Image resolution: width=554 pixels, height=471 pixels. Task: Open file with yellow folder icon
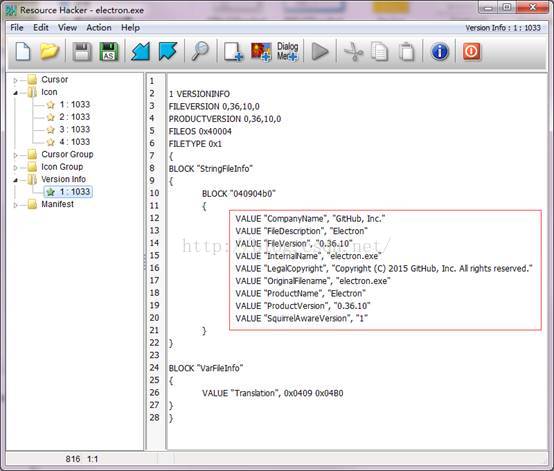pos(49,52)
